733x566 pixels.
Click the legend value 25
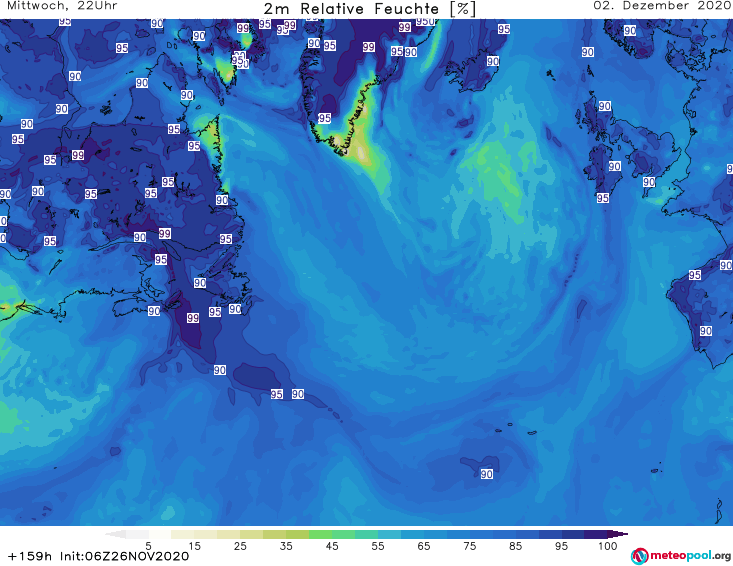click(240, 546)
